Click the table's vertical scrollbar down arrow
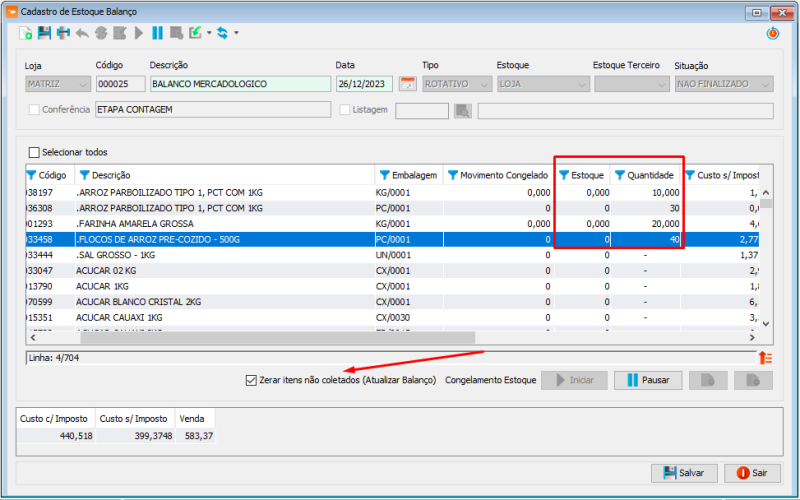Screen dimensions: 800x500 click(x=766, y=323)
